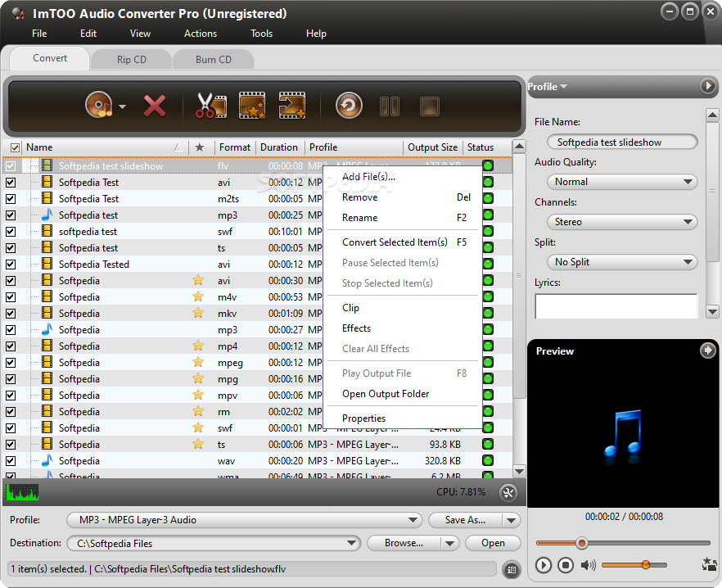Open the Destination folder dropdown
The height and width of the screenshot is (588, 722).
coord(214,543)
